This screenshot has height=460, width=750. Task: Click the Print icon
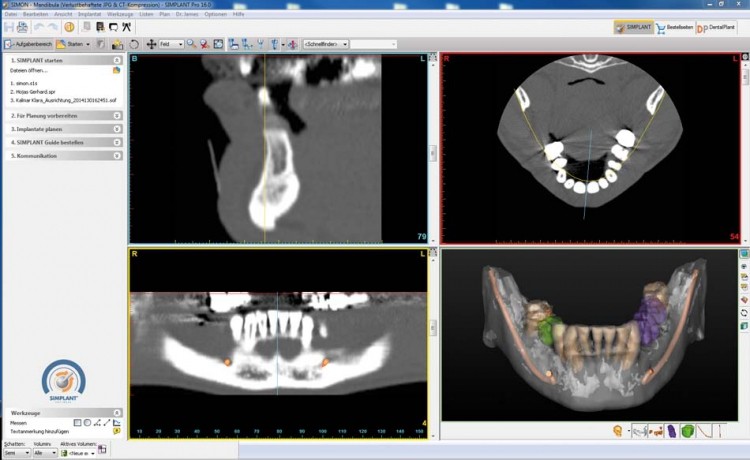[22, 27]
